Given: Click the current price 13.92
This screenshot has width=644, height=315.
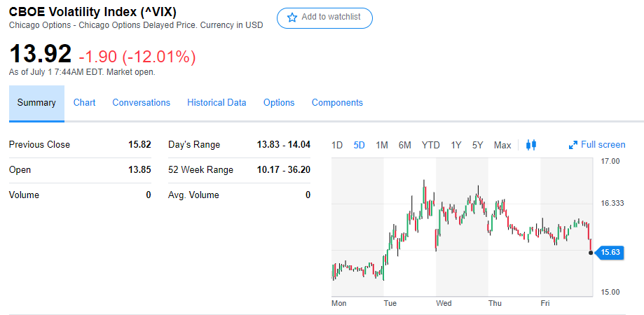Looking at the screenshot, I should pos(40,54).
